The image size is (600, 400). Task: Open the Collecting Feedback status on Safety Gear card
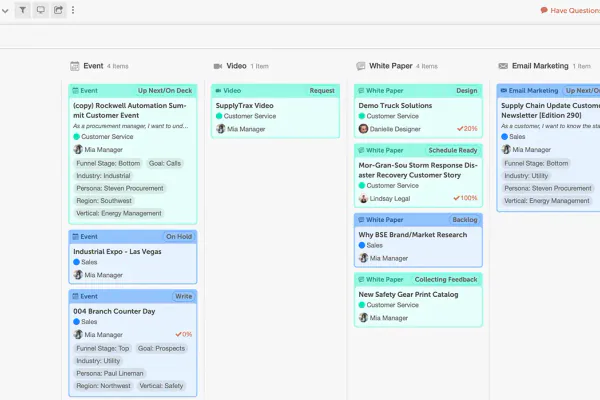tap(446, 279)
